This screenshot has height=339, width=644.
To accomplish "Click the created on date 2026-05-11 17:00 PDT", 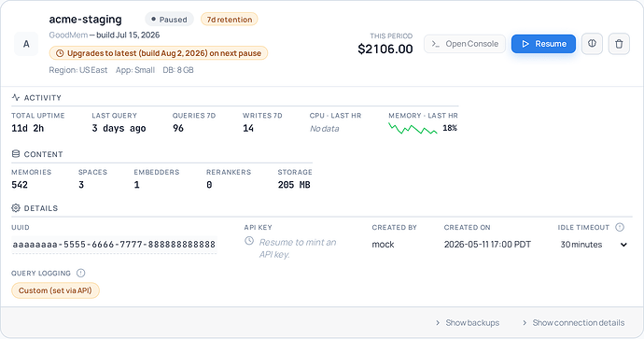I will 487,245.
